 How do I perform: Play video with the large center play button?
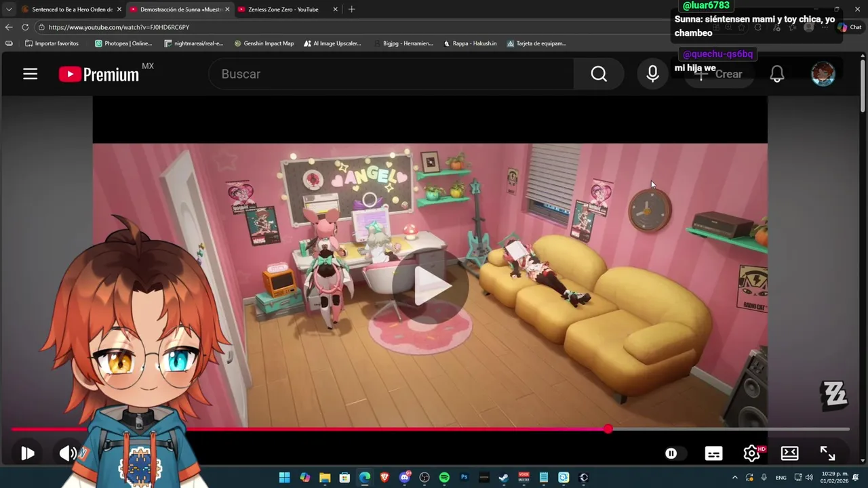pyautogui.click(x=431, y=287)
